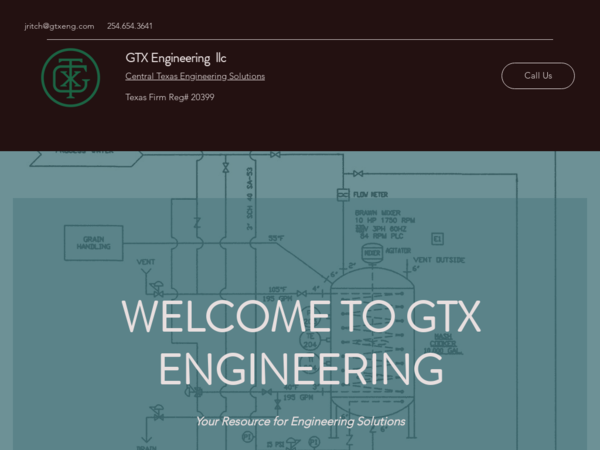Image resolution: width=600 pixels, height=450 pixels.
Task: Click Your Resource for Engineering Solutions tagline
Action: click(x=301, y=421)
